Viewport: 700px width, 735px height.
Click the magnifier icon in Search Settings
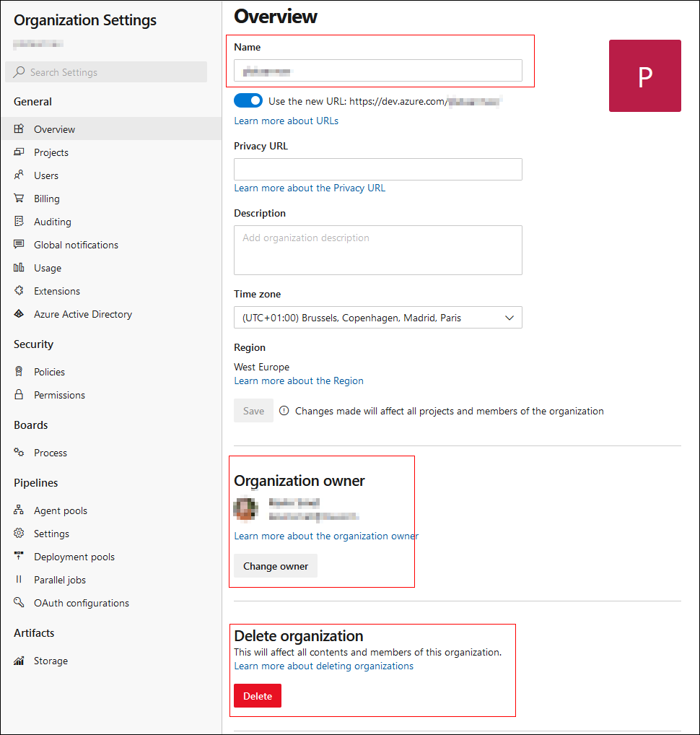click(19, 71)
